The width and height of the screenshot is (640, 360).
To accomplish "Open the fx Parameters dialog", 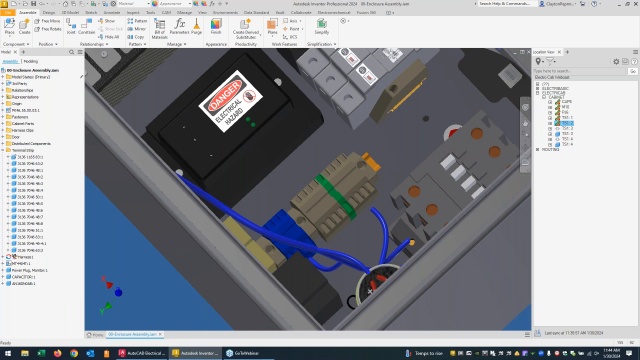I will (x=179, y=27).
